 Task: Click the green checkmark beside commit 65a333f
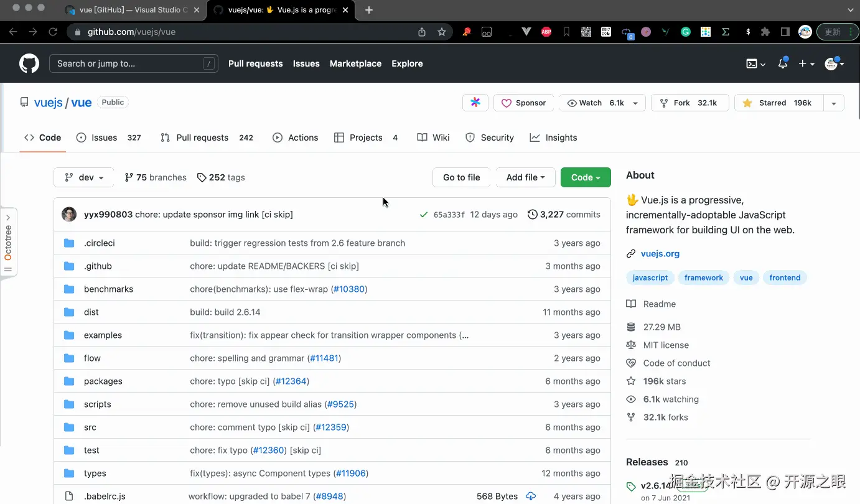click(x=424, y=214)
